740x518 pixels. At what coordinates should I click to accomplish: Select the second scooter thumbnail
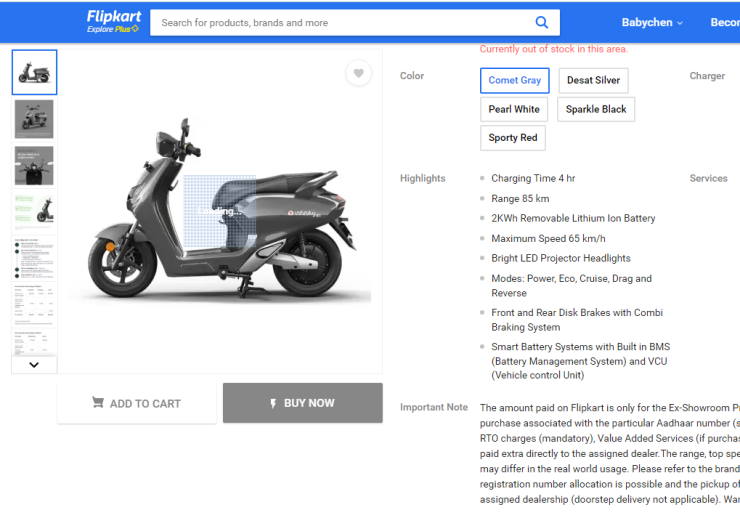34,119
